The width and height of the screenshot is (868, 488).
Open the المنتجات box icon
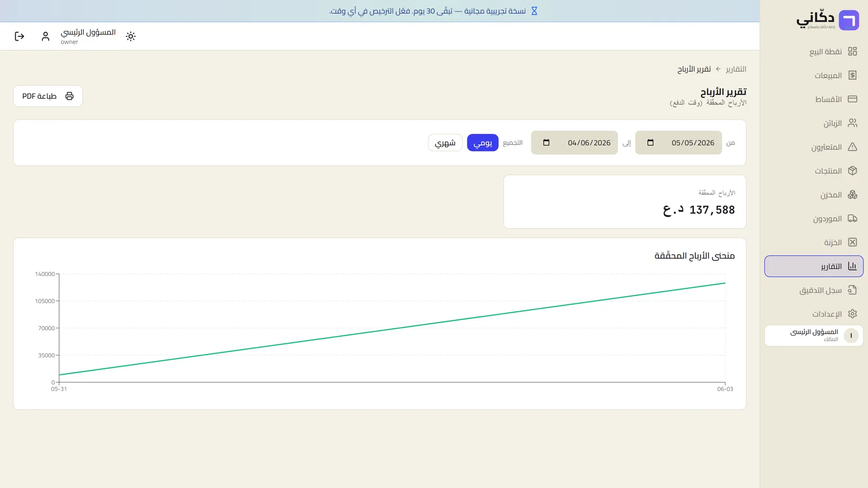[x=852, y=171]
